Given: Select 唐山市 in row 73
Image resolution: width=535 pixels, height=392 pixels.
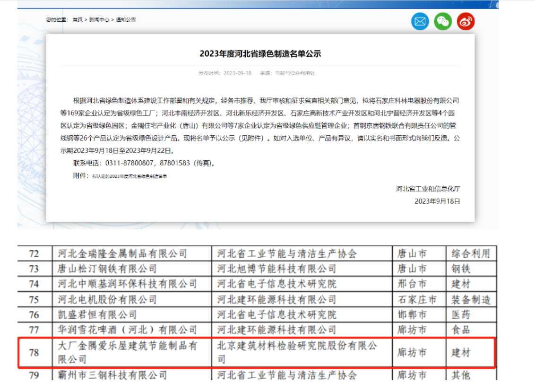Looking at the screenshot, I should (x=419, y=269).
